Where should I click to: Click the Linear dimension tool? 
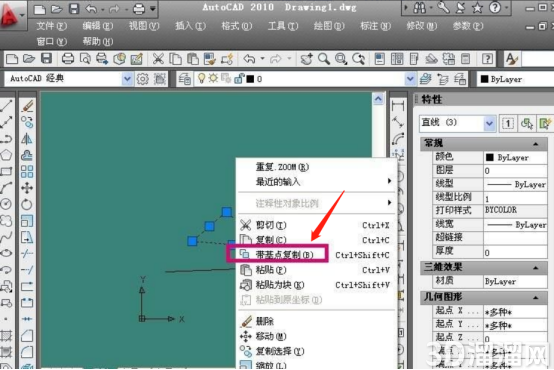(x=398, y=106)
